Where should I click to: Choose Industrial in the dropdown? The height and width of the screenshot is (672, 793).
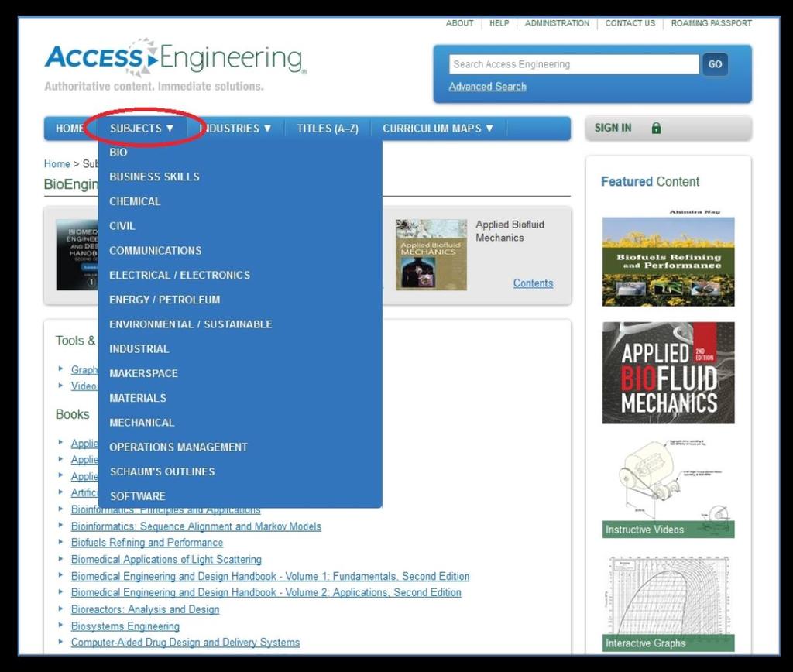click(139, 349)
